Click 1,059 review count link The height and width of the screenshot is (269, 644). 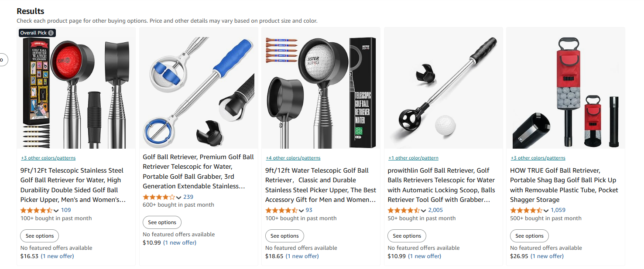pos(558,210)
